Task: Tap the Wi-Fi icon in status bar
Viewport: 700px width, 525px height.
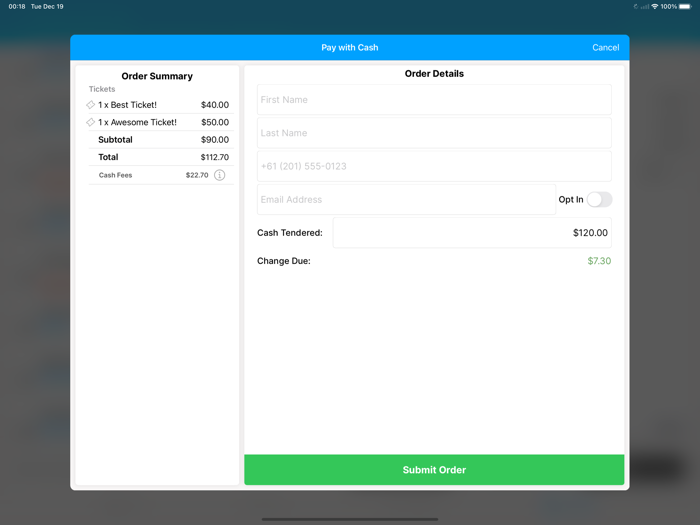Action: click(x=655, y=7)
